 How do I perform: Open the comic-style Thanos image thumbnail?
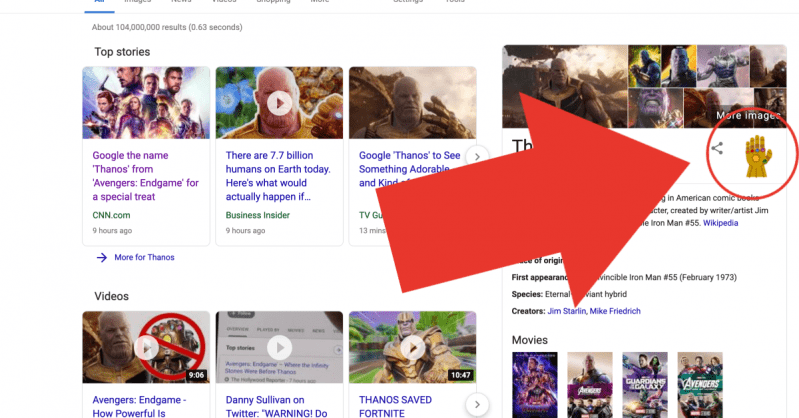click(x=644, y=66)
